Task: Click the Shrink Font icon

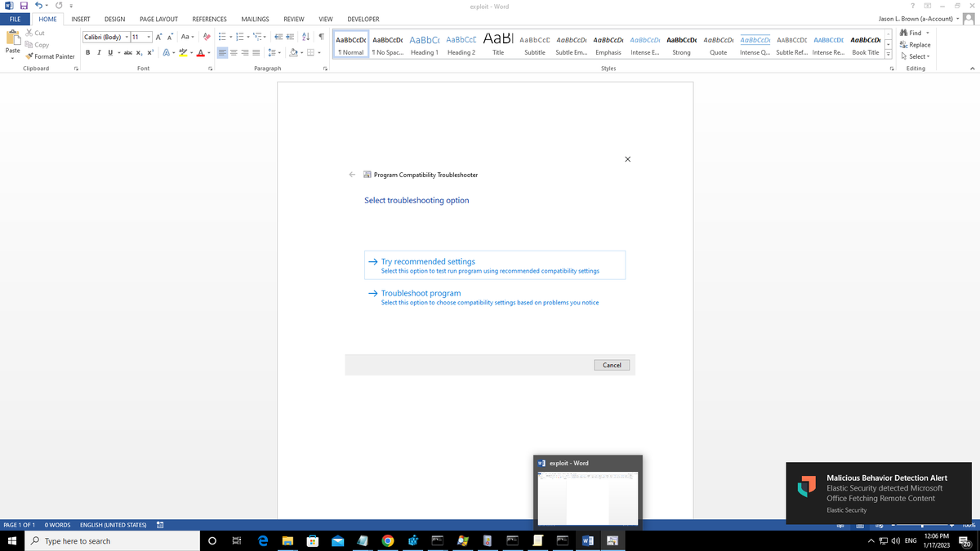Action: pyautogui.click(x=170, y=37)
